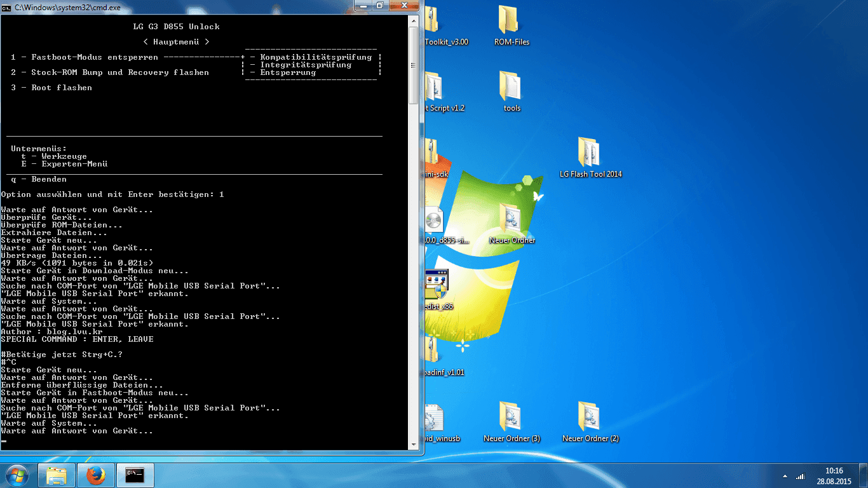Open the network signal tray icon

click(801, 476)
